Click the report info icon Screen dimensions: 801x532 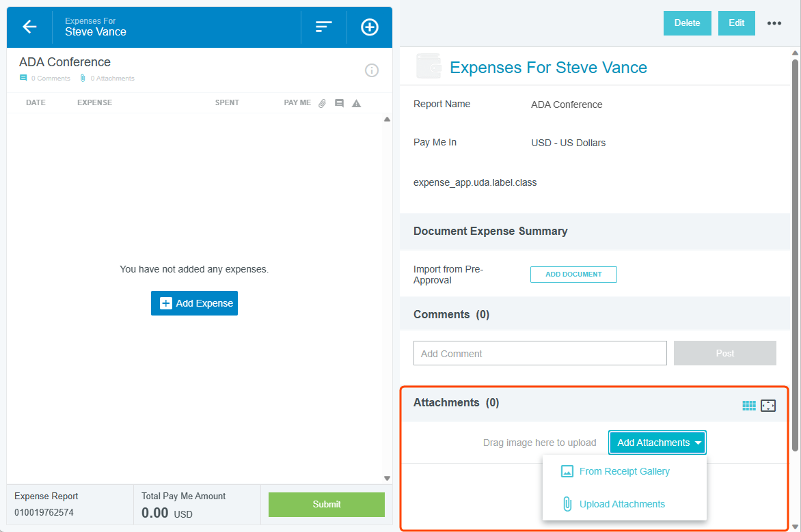[x=372, y=70]
